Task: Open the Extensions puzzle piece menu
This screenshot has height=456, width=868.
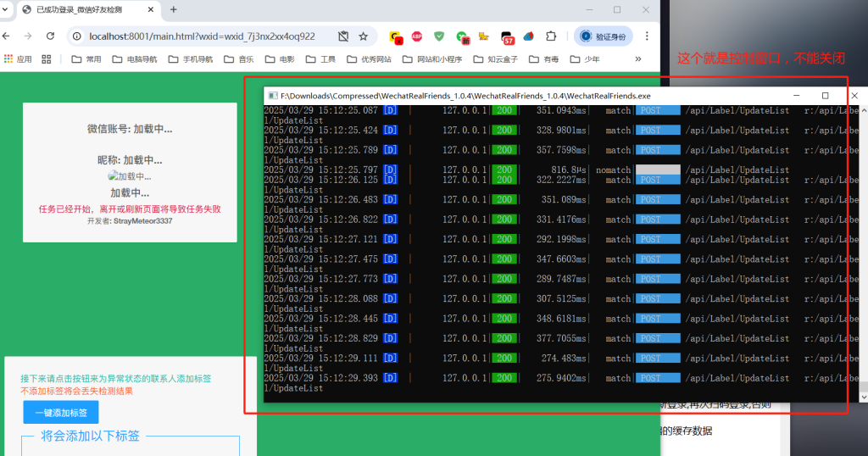Action: point(551,36)
